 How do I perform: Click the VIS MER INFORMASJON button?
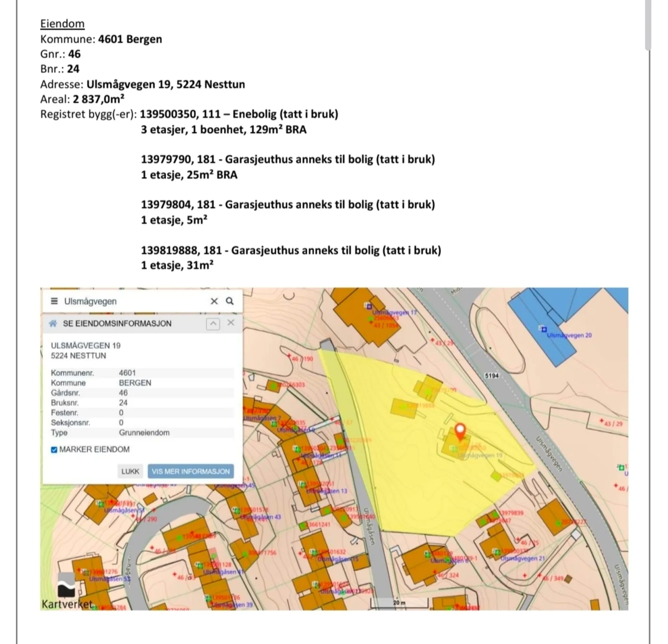click(191, 472)
